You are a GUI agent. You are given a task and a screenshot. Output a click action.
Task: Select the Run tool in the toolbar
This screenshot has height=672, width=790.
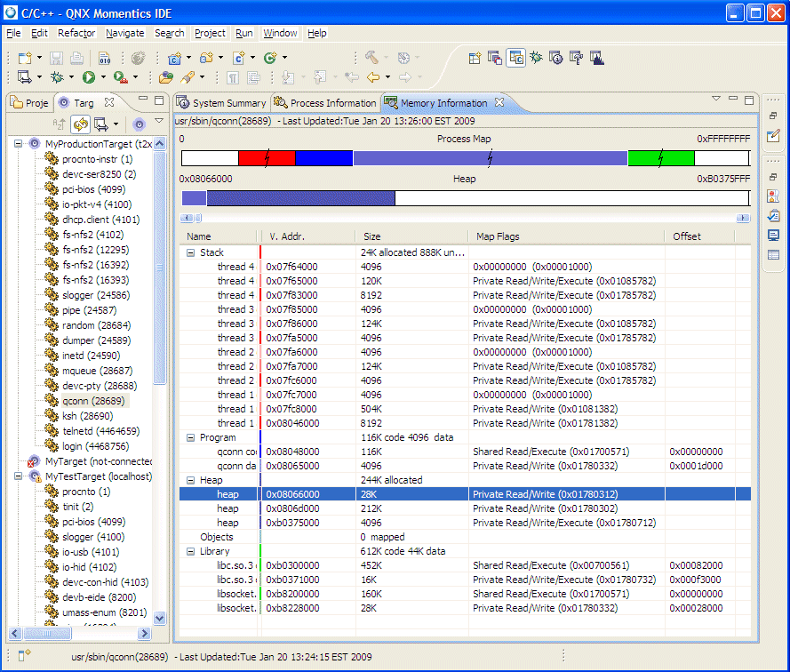coord(88,77)
